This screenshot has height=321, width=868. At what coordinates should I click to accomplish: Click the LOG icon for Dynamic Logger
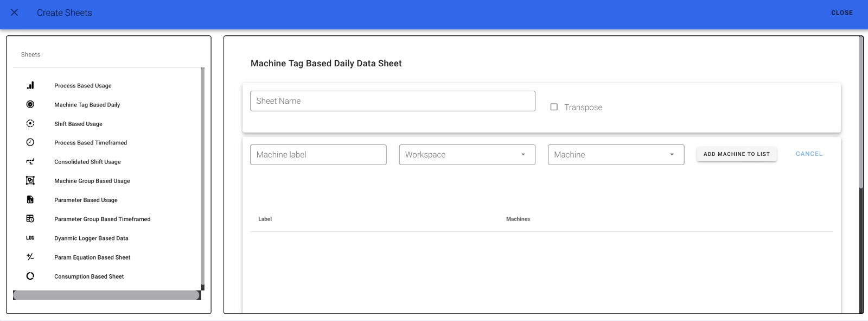point(30,238)
